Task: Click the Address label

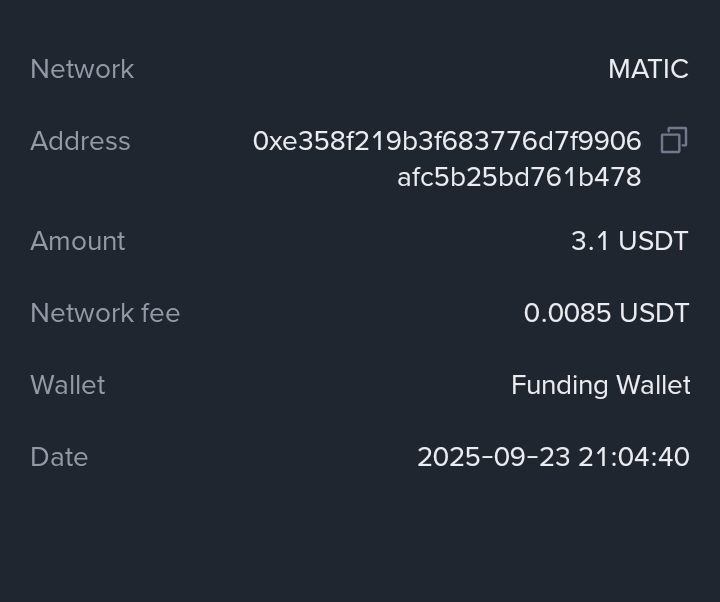Action: pyautogui.click(x=80, y=141)
